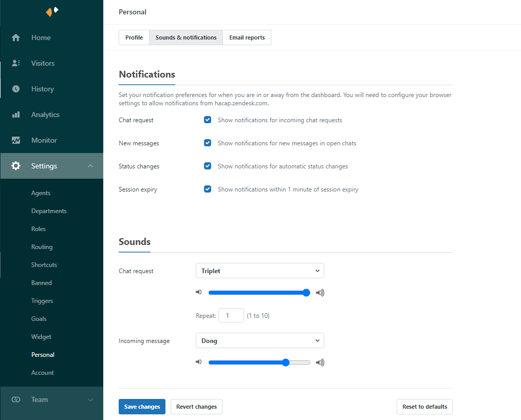Click the Team link icon
Image resolution: width=521 pixels, height=420 pixels.
16,399
